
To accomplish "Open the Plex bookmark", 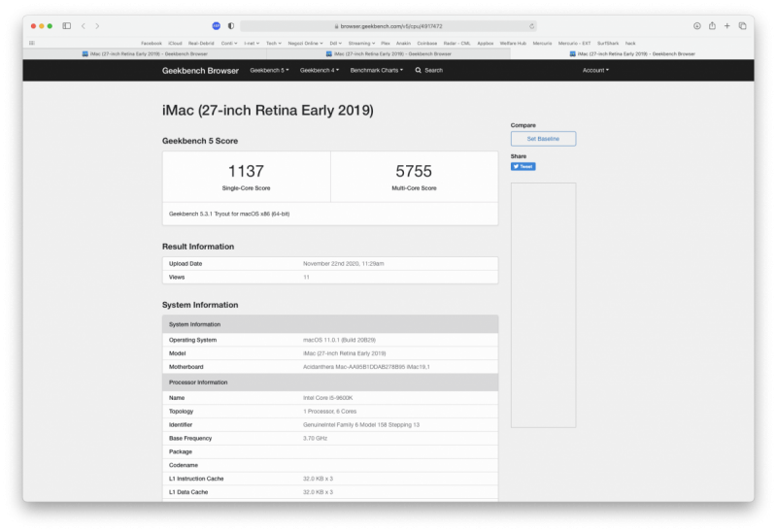I will point(385,43).
